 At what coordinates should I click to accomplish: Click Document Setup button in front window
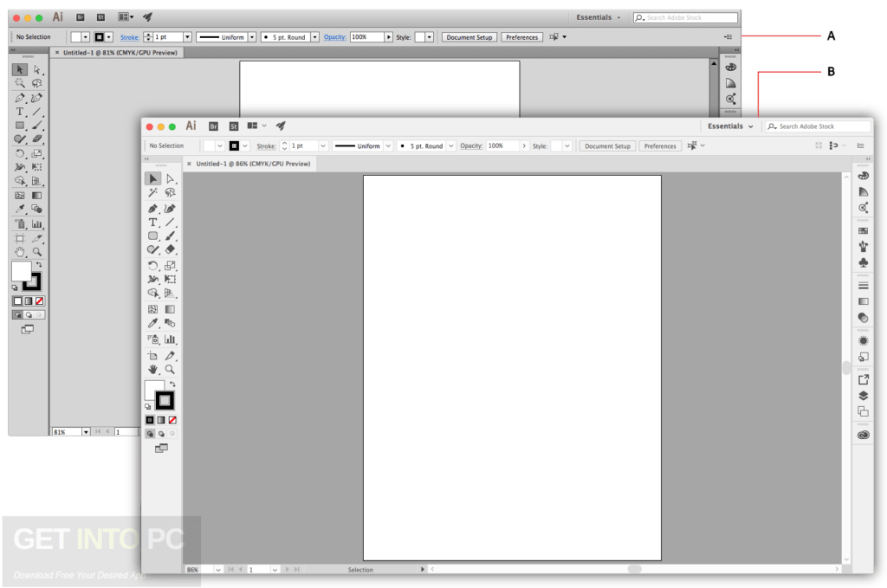[607, 145]
